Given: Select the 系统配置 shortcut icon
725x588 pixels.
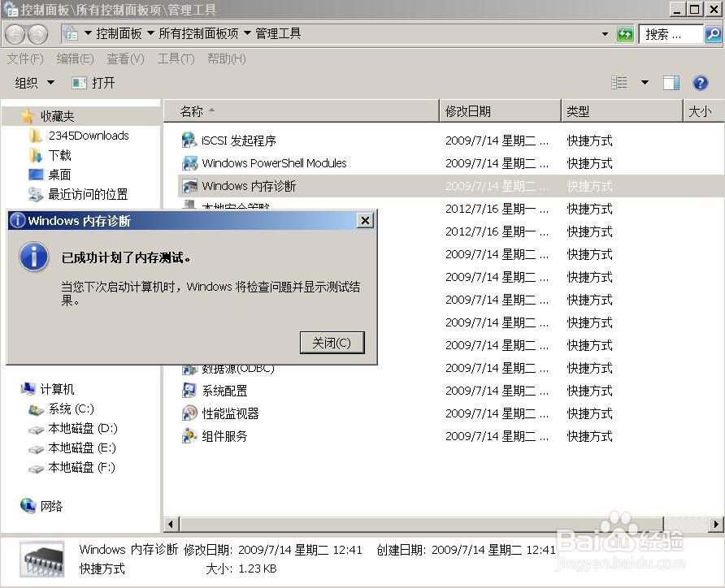Looking at the screenshot, I should 189,391.
